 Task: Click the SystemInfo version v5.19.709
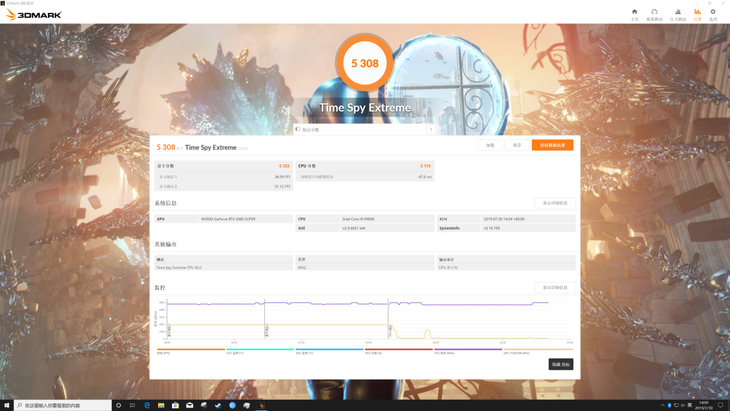pos(491,228)
